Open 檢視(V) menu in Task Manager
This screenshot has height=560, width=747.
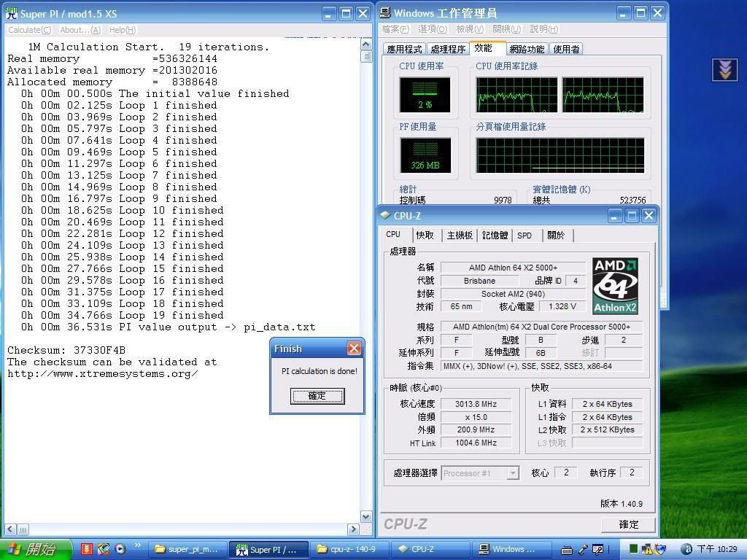[x=470, y=29]
